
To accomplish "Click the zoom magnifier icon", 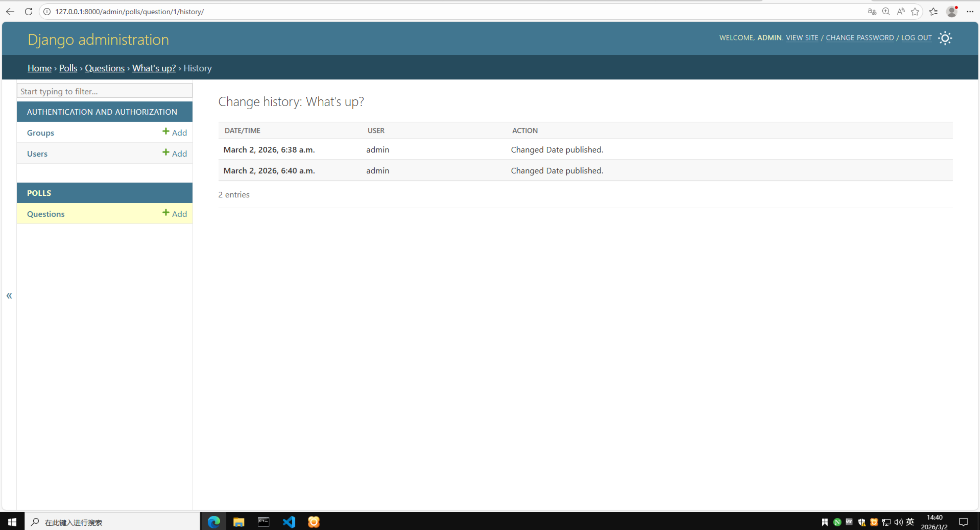I will [886, 12].
